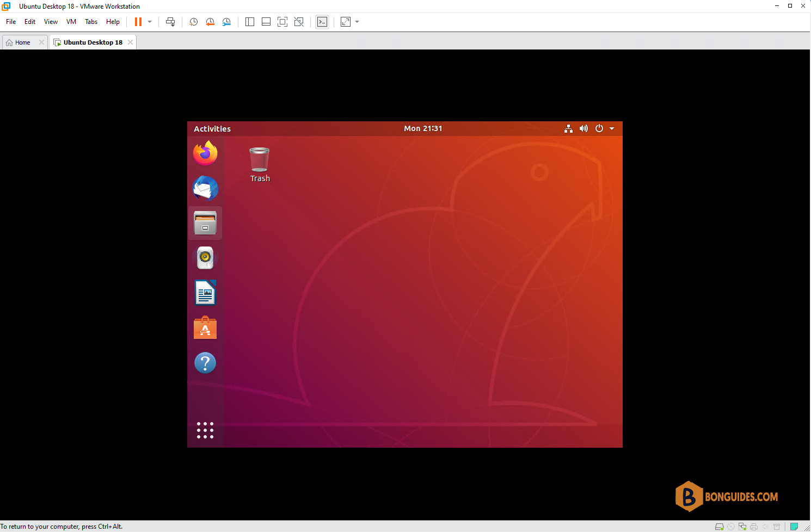The height and width of the screenshot is (532, 811).
Task: Open the snapshot manager with the wrench clock icon
Action: click(226, 22)
